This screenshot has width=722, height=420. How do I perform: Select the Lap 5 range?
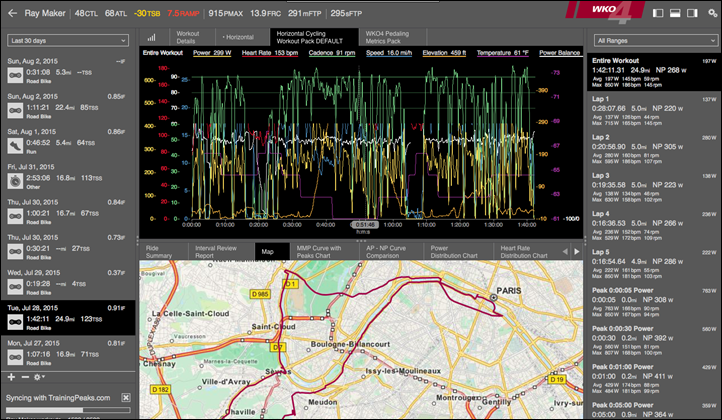[x=654, y=263]
